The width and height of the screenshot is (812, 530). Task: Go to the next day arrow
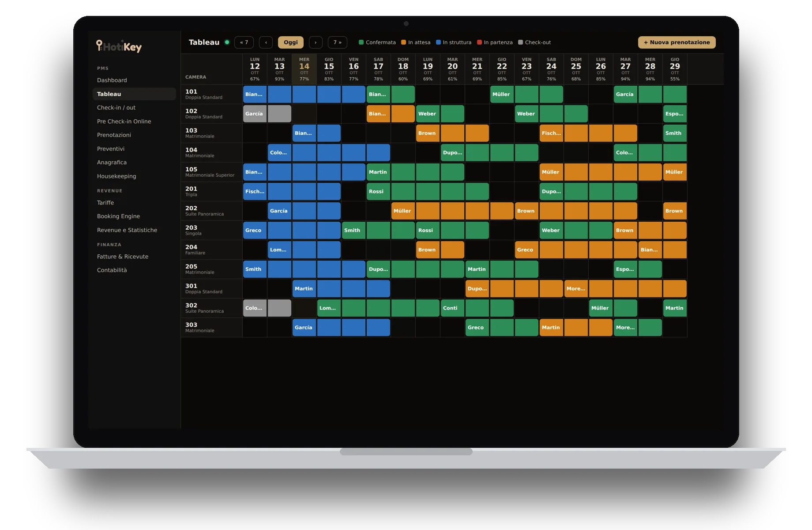pyautogui.click(x=316, y=42)
